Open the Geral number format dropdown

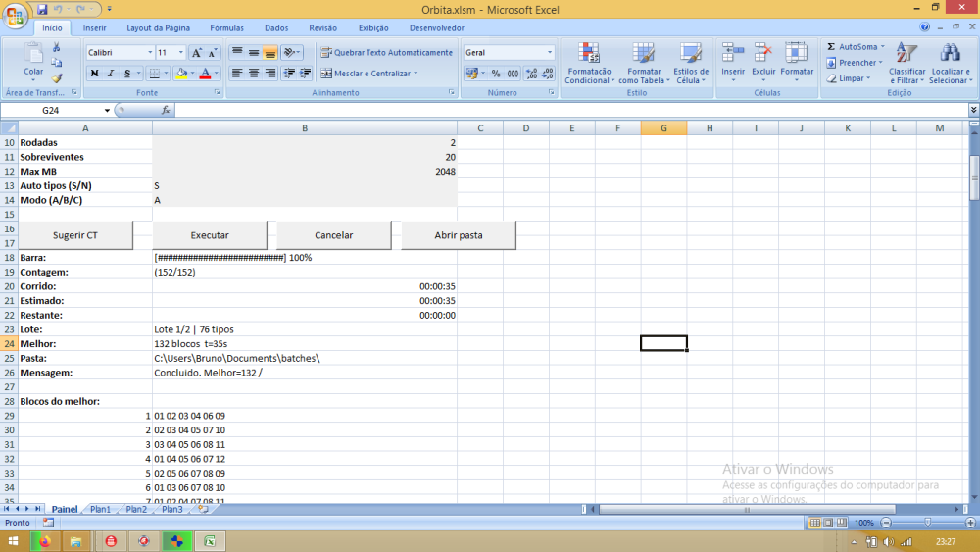click(550, 53)
